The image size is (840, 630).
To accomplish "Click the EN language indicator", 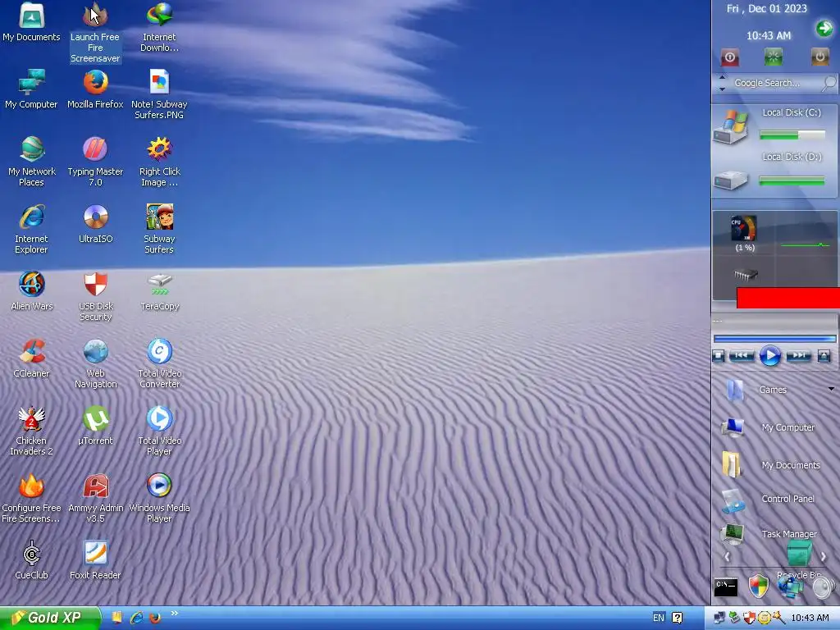I will pos(659,618).
